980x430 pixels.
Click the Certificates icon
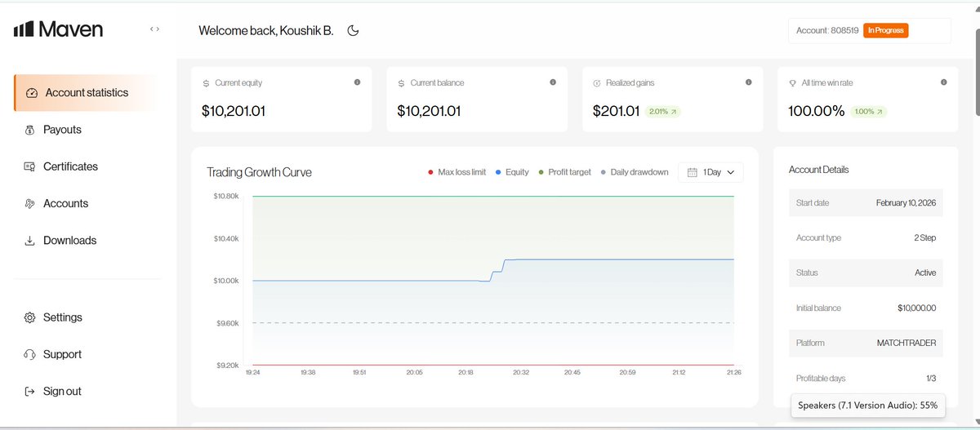(x=30, y=166)
